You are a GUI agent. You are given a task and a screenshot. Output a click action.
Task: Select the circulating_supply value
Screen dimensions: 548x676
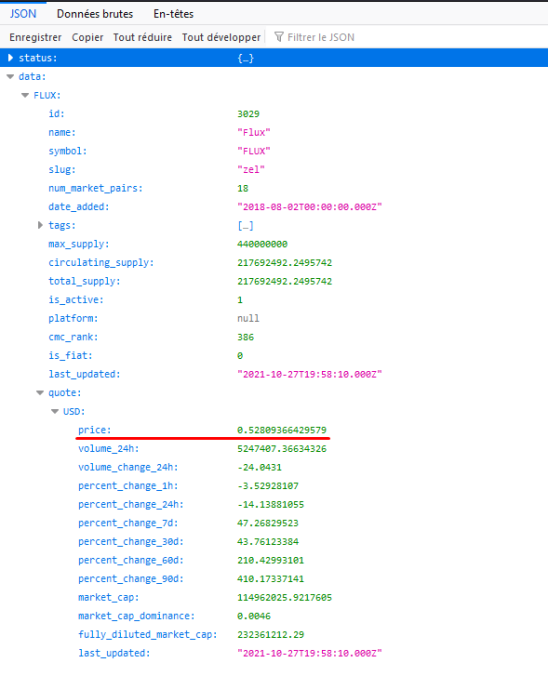(285, 263)
